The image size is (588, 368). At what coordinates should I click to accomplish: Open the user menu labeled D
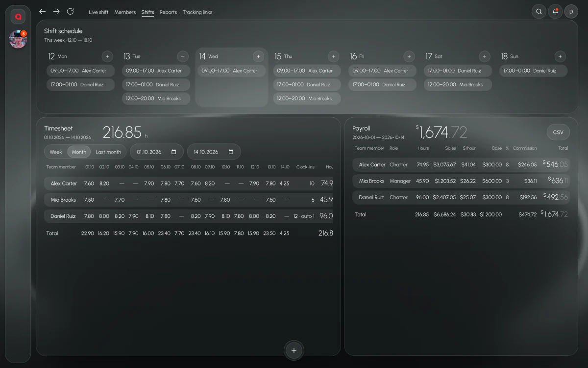571,12
